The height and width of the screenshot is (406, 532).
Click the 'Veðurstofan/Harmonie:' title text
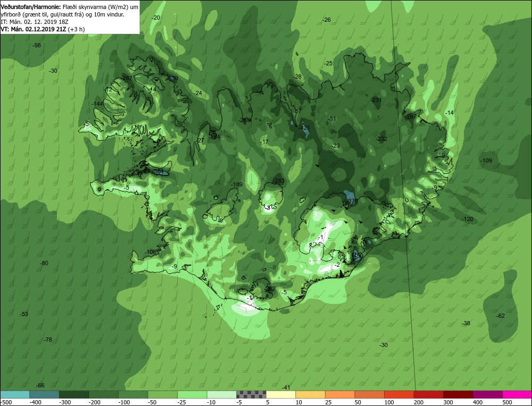click(x=31, y=7)
